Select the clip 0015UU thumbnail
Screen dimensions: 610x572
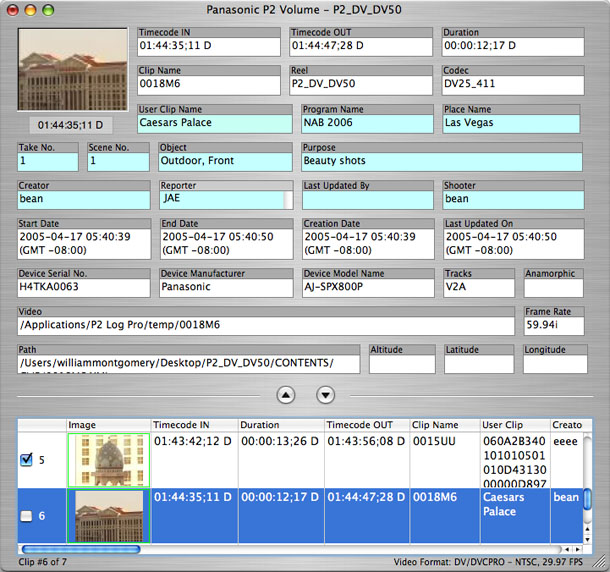(x=108, y=459)
